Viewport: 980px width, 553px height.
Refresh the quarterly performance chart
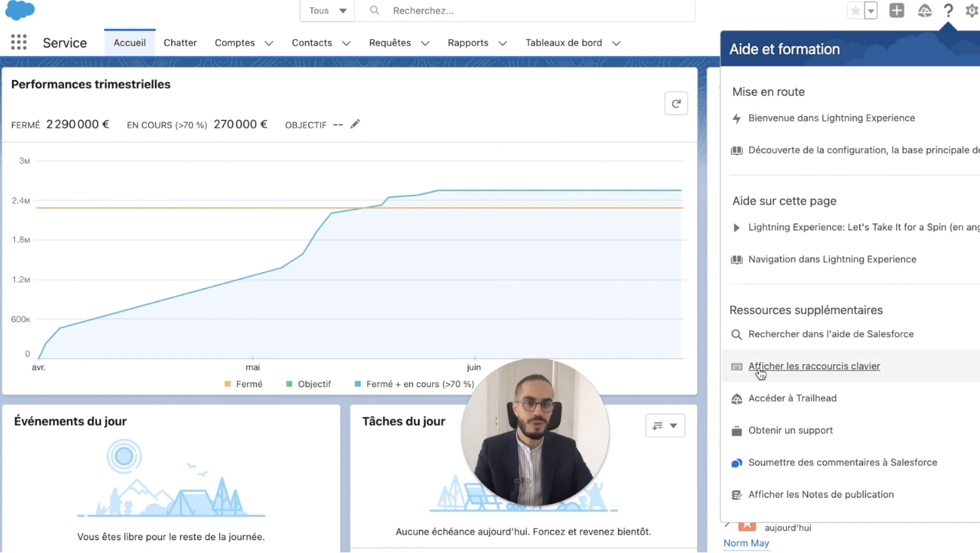click(x=676, y=104)
